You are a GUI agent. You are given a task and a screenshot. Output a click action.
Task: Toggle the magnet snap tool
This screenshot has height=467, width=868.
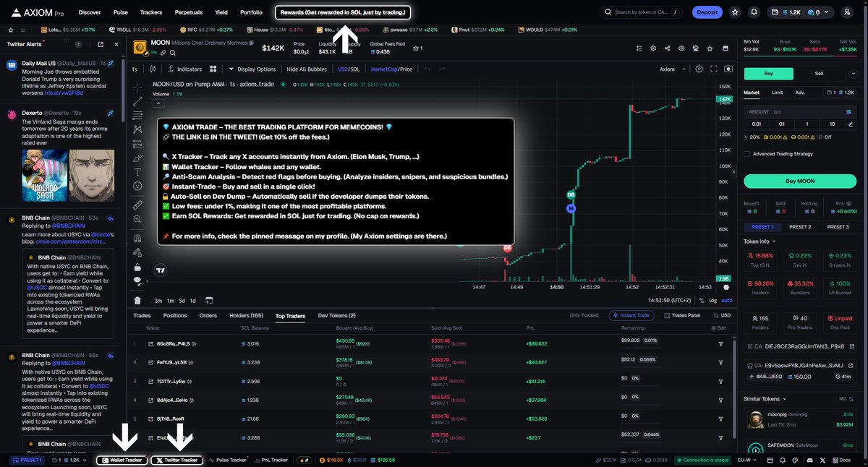138,238
